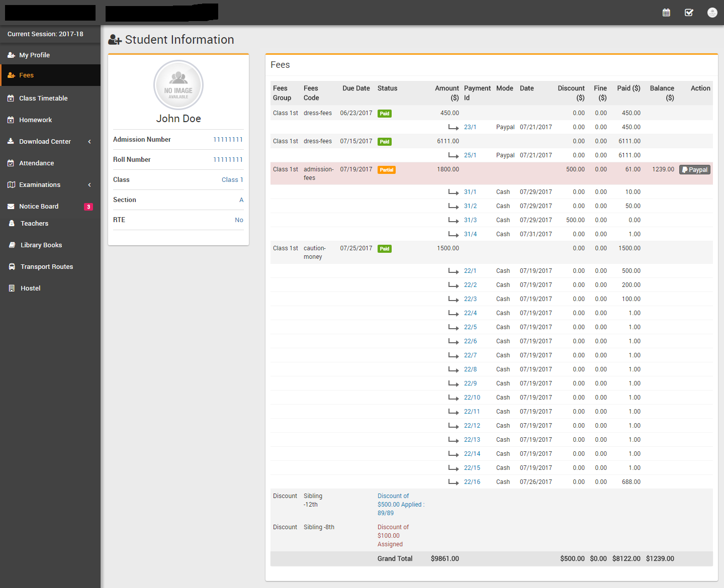The height and width of the screenshot is (588, 724).
Task: Open the task checklist icon in header
Action: (689, 13)
